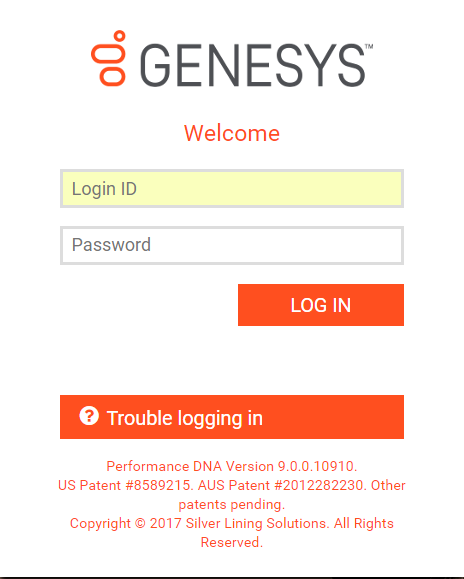The image size is (464, 579).
Task: Click the Silver Lining Solutions name
Action: coord(257,524)
